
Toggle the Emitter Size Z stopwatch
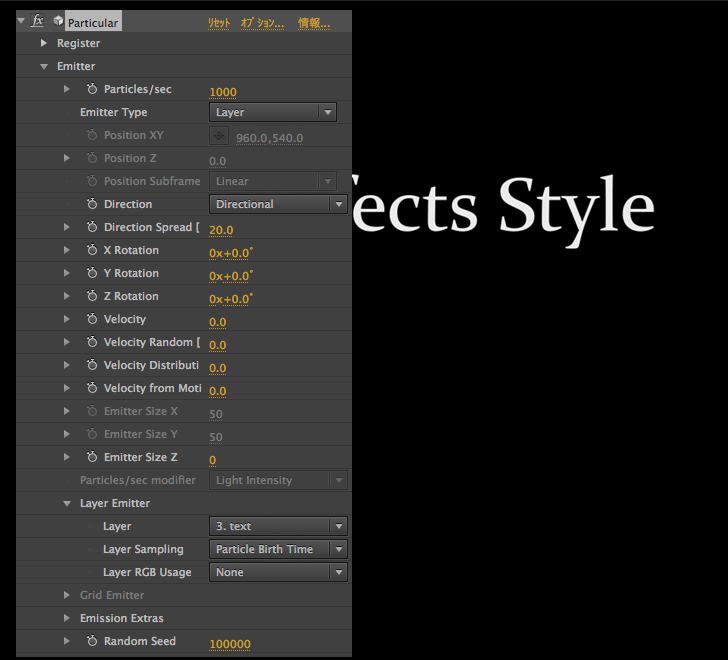(92, 458)
